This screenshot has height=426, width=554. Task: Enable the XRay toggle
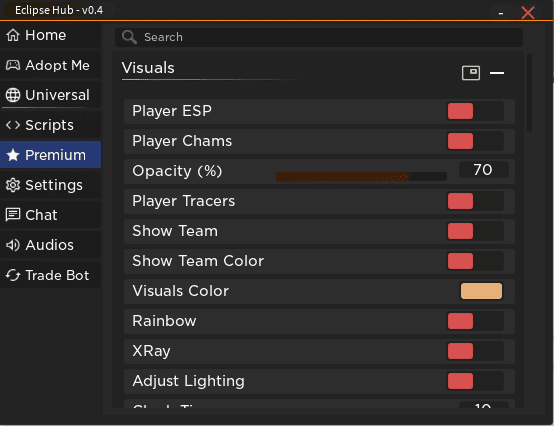pos(475,351)
